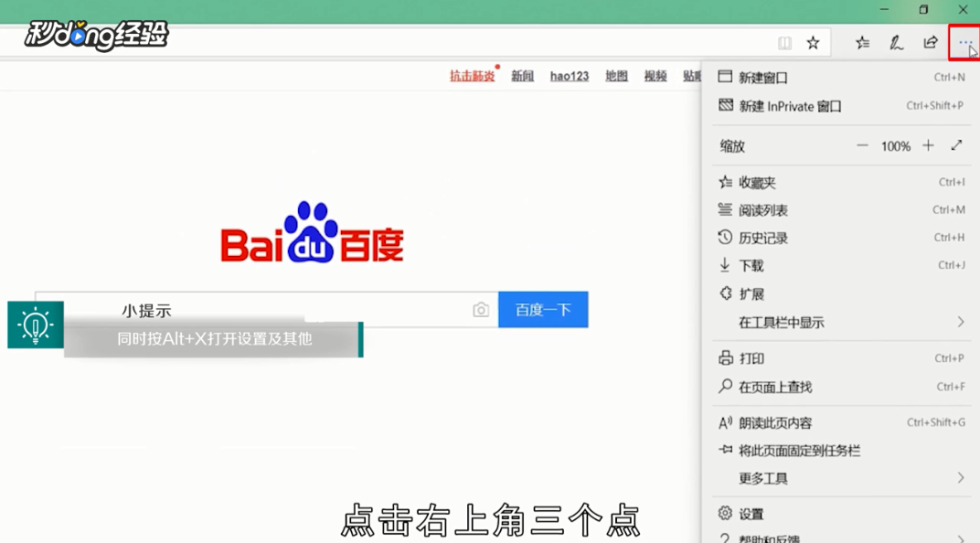The height and width of the screenshot is (543, 980).
Task: Zoom in with the plus button
Action: [928, 145]
